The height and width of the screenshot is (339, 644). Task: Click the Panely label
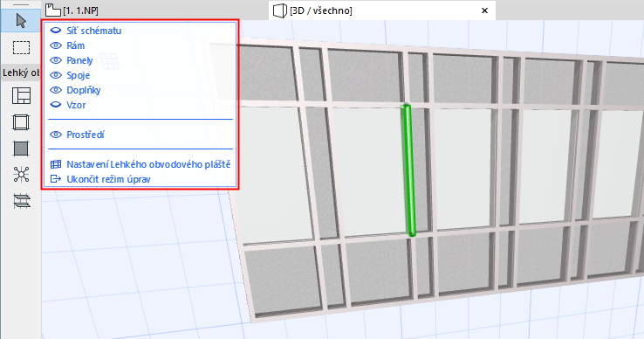click(79, 60)
